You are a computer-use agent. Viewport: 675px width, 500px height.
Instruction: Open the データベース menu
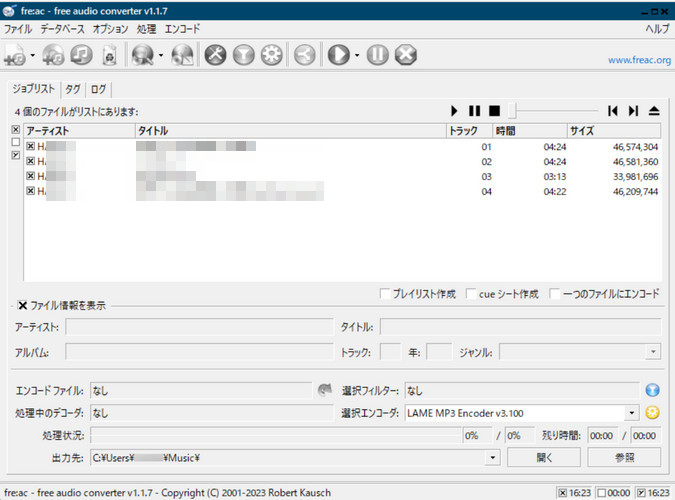pyautogui.click(x=62, y=29)
